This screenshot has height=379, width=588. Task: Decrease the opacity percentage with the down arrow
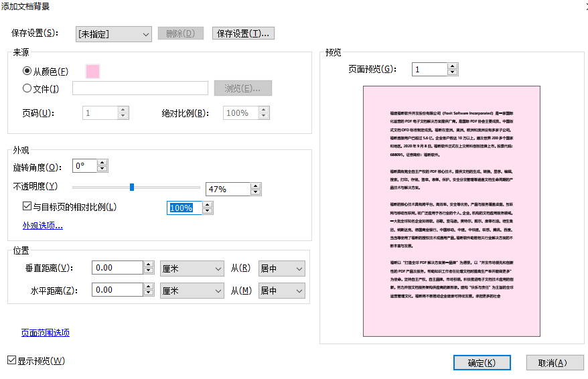coord(256,193)
